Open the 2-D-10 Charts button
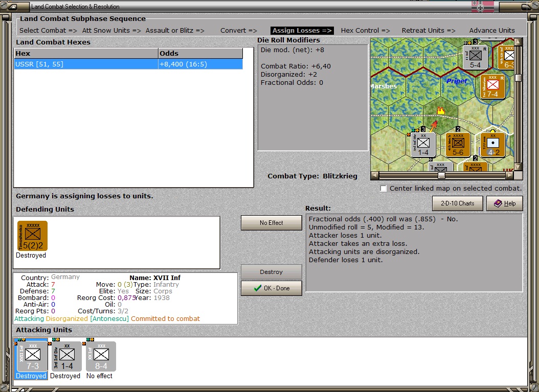Screen dimensions: 539x392 pyautogui.click(x=457, y=203)
